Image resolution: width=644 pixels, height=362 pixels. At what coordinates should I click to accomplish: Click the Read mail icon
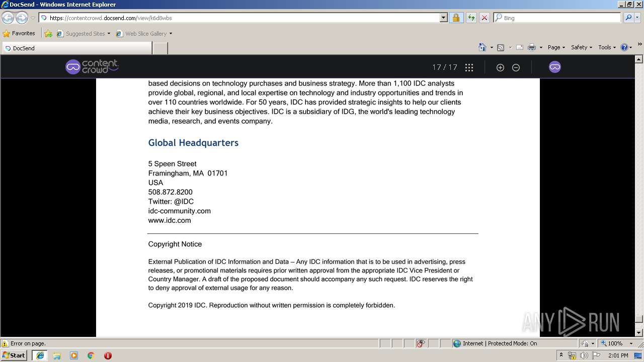(x=519, y=47)
